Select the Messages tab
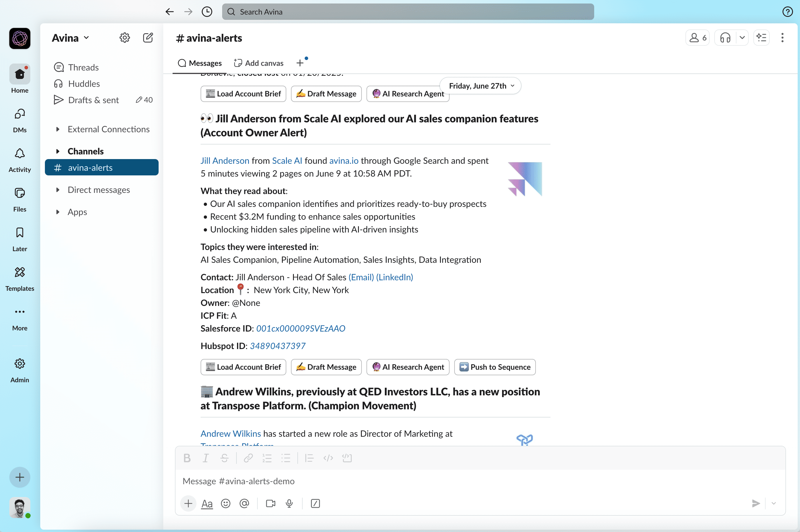 click(x=200, y=63)
